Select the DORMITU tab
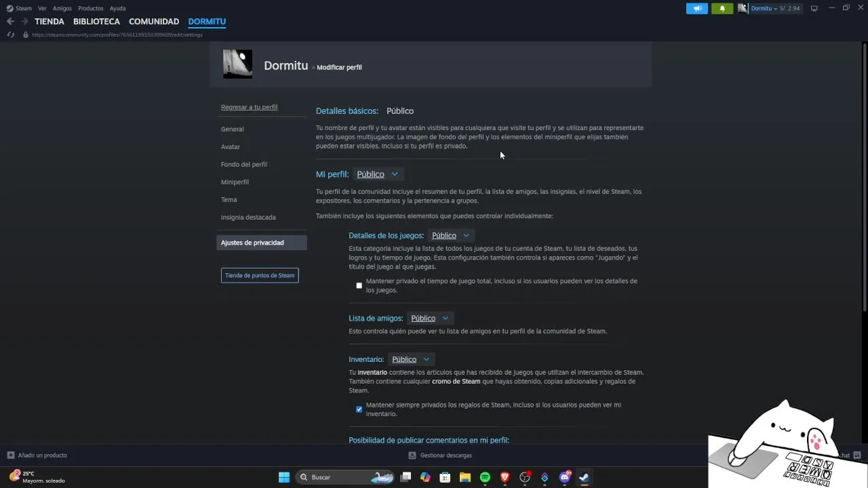The image size is (868, 488). pyautogui.click(x=207, y=22)
